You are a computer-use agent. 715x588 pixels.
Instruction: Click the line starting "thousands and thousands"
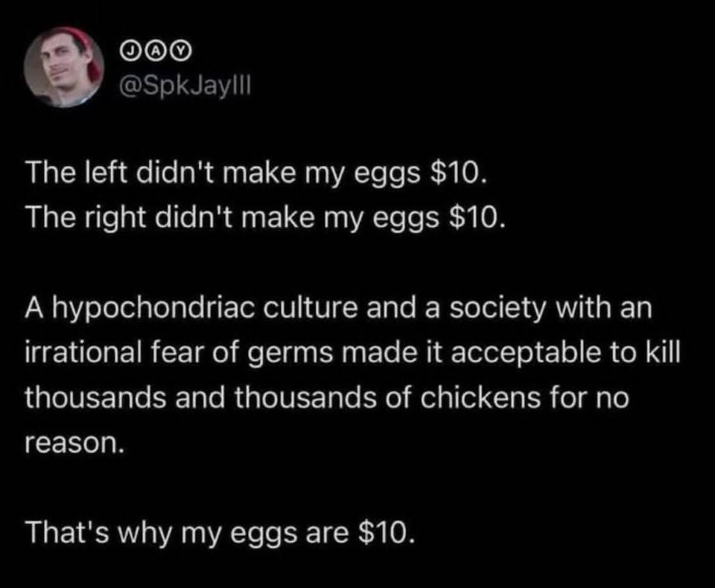[x=327, y=397]
